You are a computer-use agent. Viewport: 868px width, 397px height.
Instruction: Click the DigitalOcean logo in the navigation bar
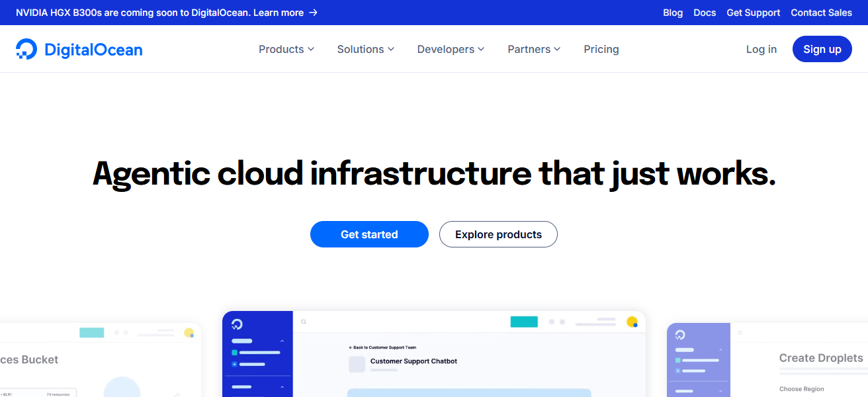(79, 48)
